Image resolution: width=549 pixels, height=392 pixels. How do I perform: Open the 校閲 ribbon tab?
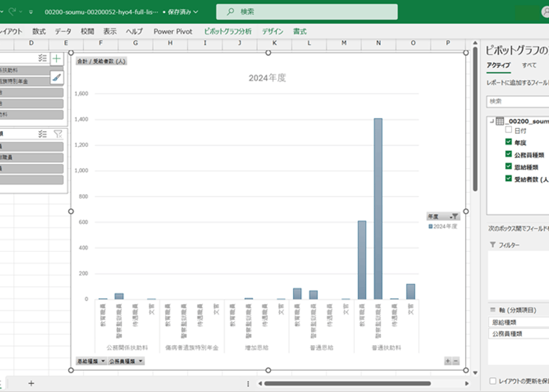(87, 31)
